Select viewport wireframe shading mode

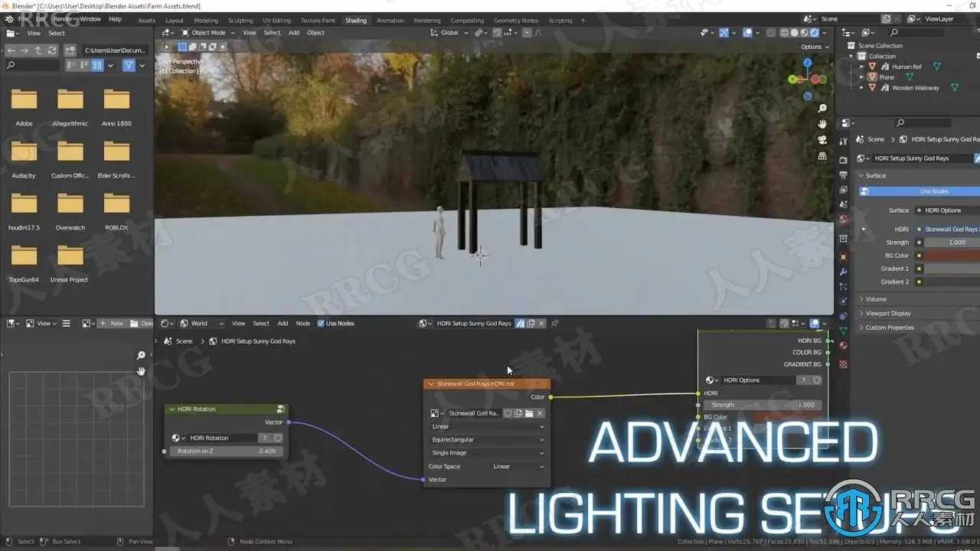(x=783, y=33)
